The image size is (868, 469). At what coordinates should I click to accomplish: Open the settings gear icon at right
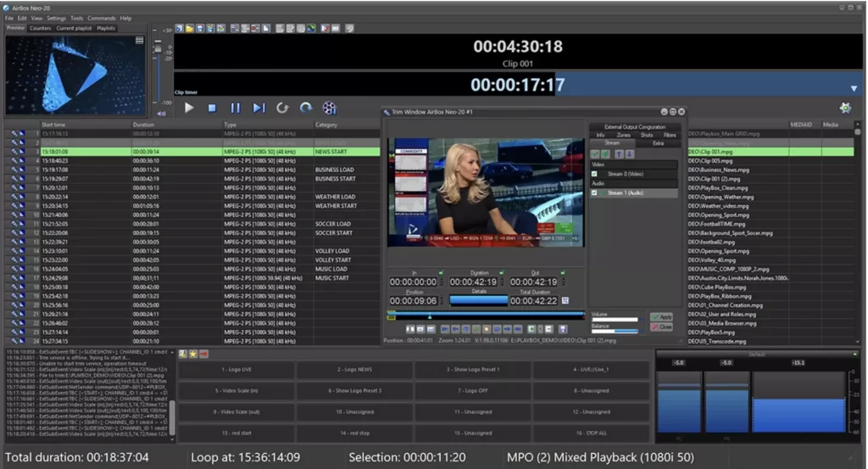pyautogui.click(x=844, y=108)
